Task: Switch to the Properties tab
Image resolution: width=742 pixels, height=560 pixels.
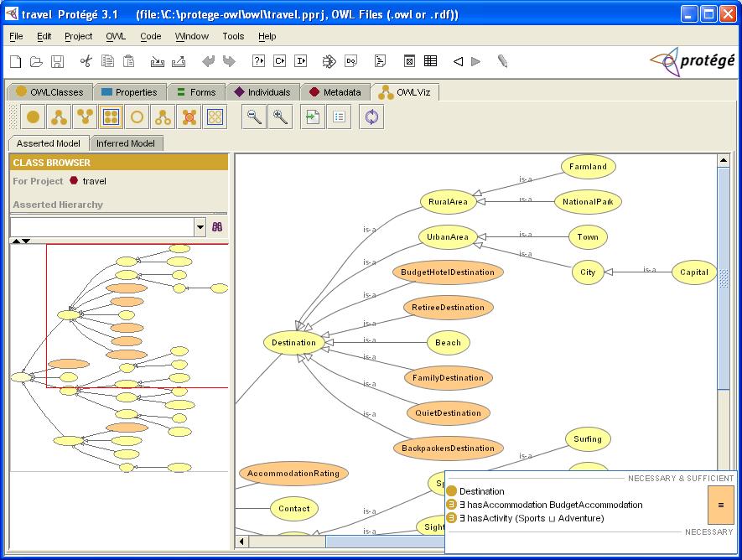Action: (130, 92)
